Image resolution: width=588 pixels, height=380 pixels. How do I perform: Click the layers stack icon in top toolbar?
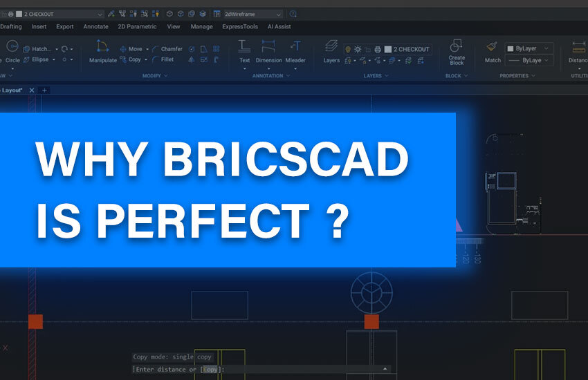203,14
